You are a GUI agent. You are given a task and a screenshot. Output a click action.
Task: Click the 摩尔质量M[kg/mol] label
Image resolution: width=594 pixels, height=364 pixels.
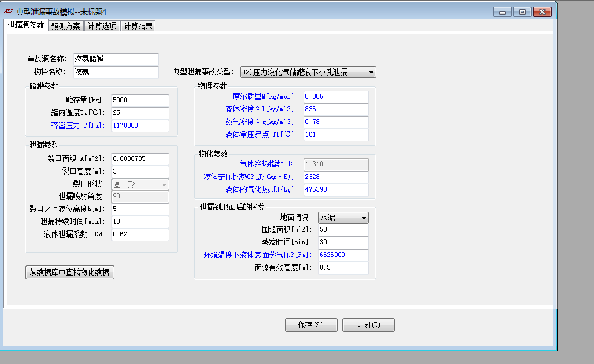click(x=264, y=97)
